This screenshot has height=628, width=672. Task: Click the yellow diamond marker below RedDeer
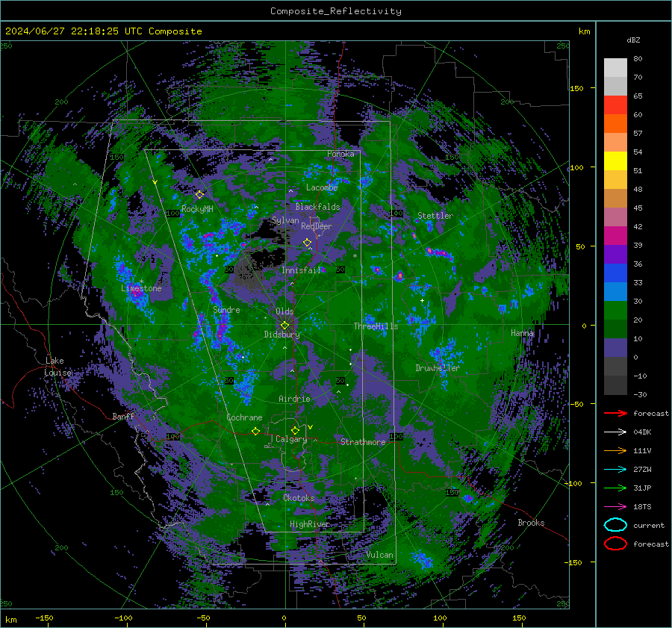click(307, 243)
